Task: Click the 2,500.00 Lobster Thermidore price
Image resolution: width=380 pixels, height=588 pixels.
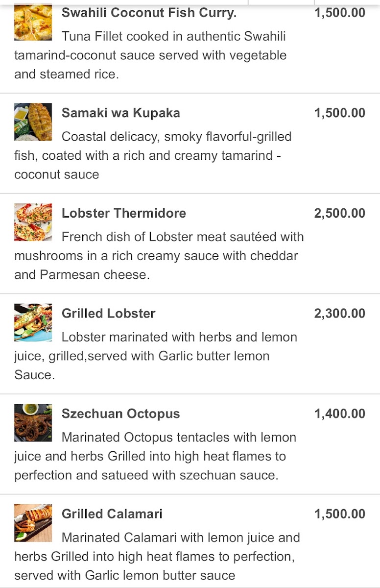Action: [339, 213]
